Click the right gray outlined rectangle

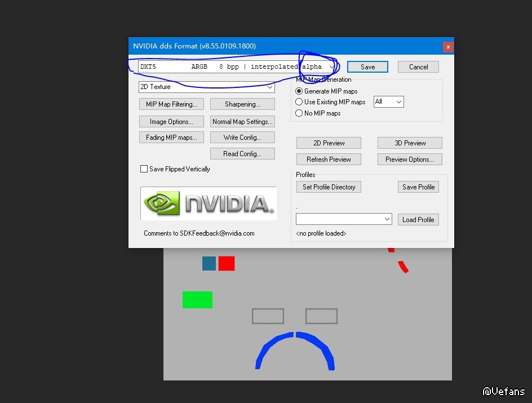tap(321, 316)
